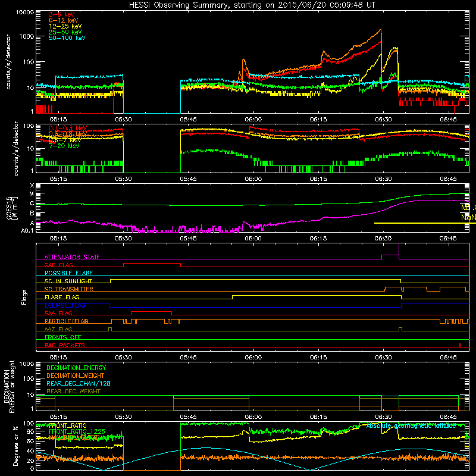
Task: Pick the 25-50 keV legend entry
Action: (x=65, y=32)
